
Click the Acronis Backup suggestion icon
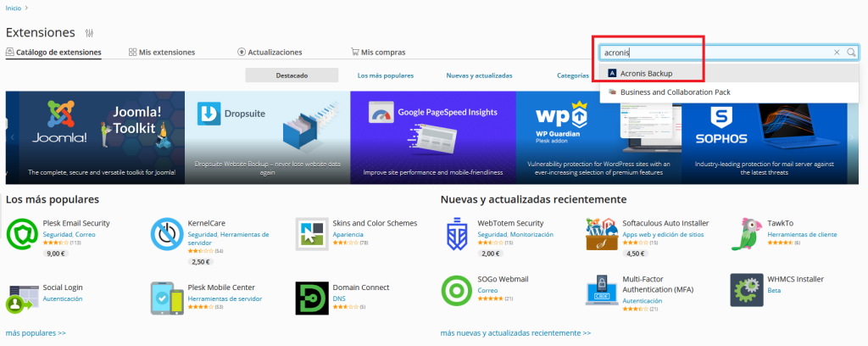click(x=612, y=73)
